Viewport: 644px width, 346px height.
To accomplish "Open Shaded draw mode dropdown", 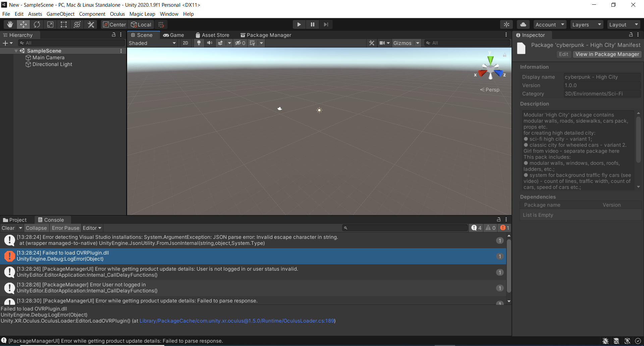I will pos(153,43).
